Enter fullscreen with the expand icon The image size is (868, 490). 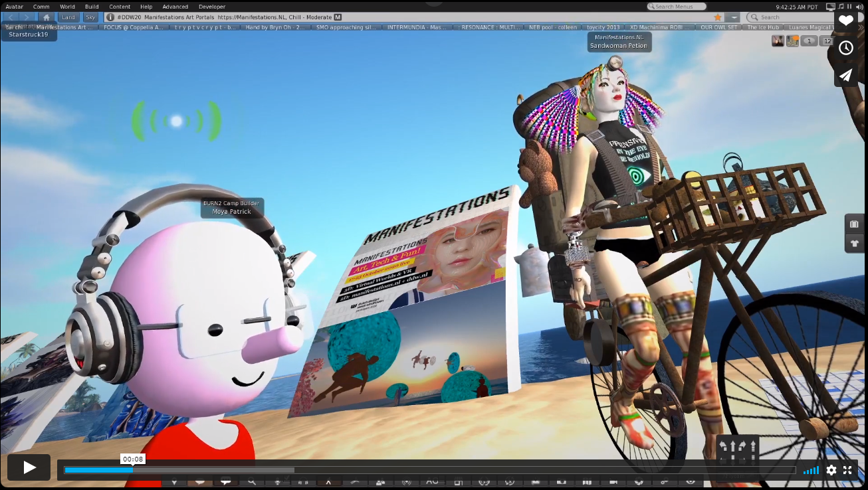(847, 470)
